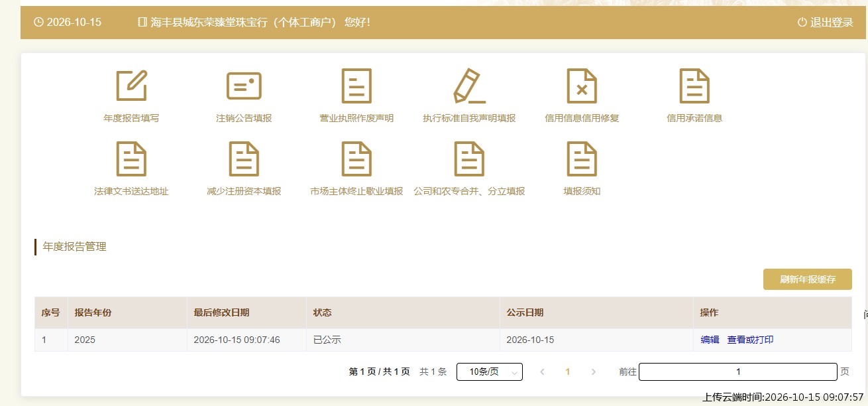868x406 pixels.
Task: Go to previous page arrow
Action: (542, 372)
